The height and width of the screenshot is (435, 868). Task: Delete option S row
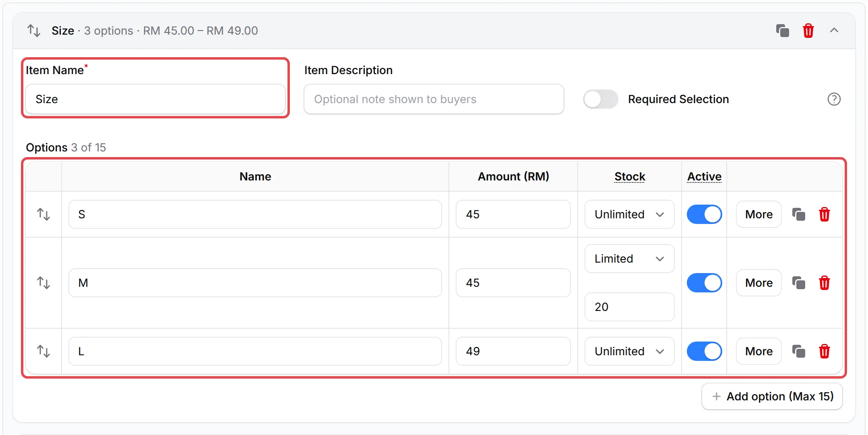pos(825,214)
